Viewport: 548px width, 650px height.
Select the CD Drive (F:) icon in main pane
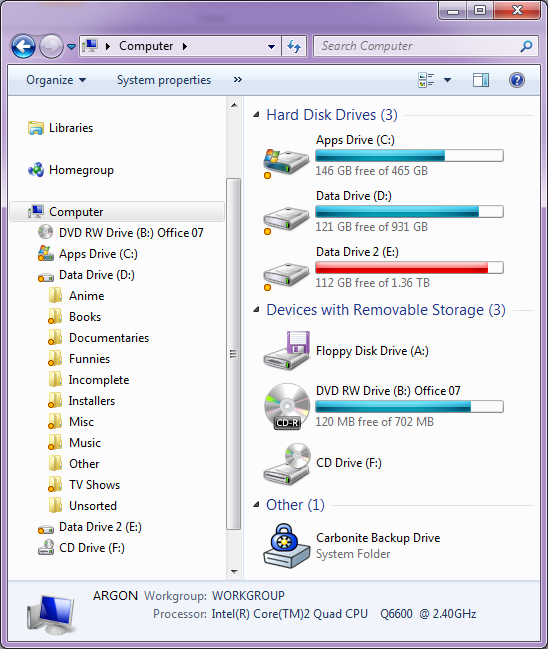click(286, 464)
